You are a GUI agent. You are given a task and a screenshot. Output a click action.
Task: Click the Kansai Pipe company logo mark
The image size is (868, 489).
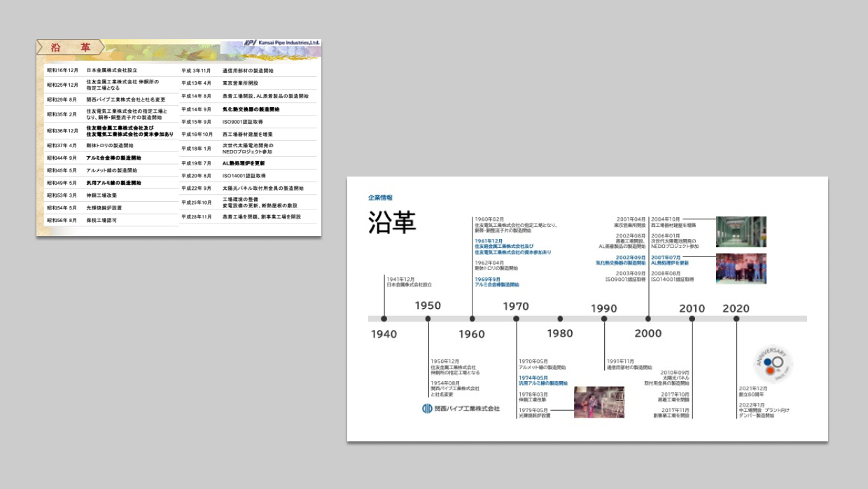click(427, 408)
